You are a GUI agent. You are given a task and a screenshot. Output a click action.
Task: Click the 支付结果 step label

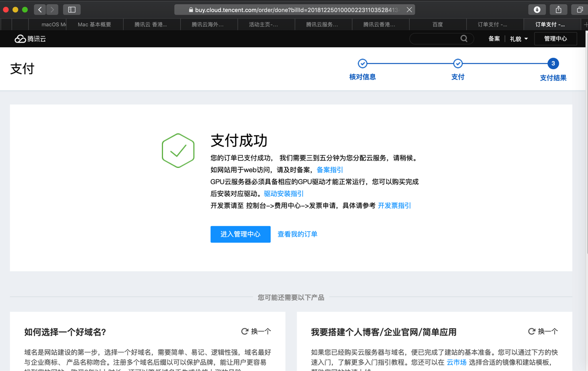(553, 78)
